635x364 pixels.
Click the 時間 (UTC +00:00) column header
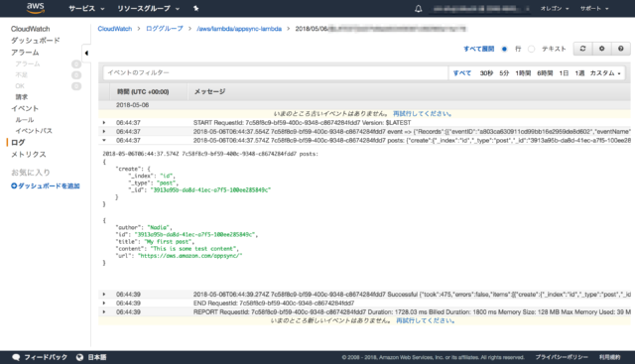(143, 92)
